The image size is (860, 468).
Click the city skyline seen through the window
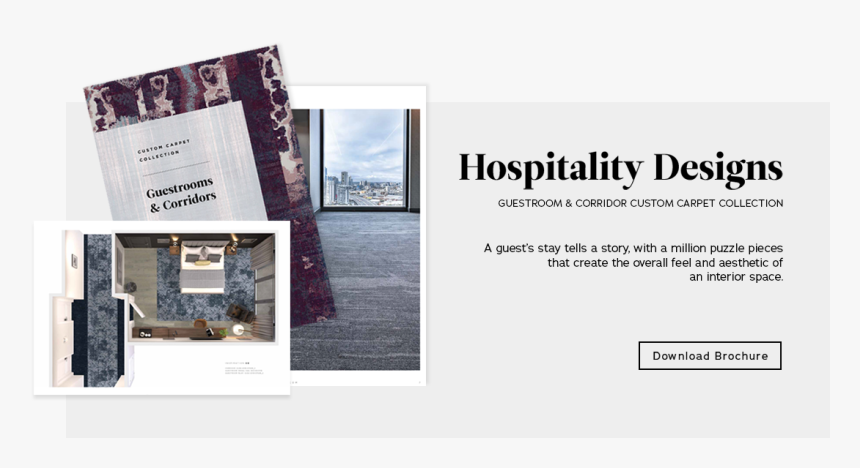364,188
